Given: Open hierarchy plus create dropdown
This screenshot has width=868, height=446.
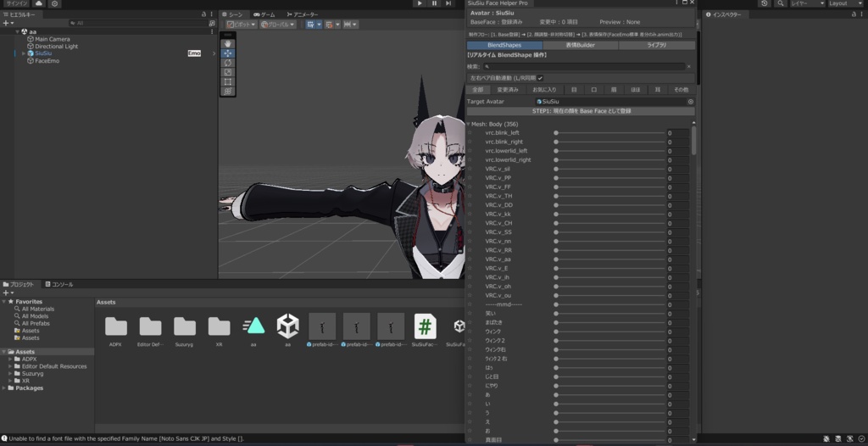Looking at the screenshot, I should point(8,23).
